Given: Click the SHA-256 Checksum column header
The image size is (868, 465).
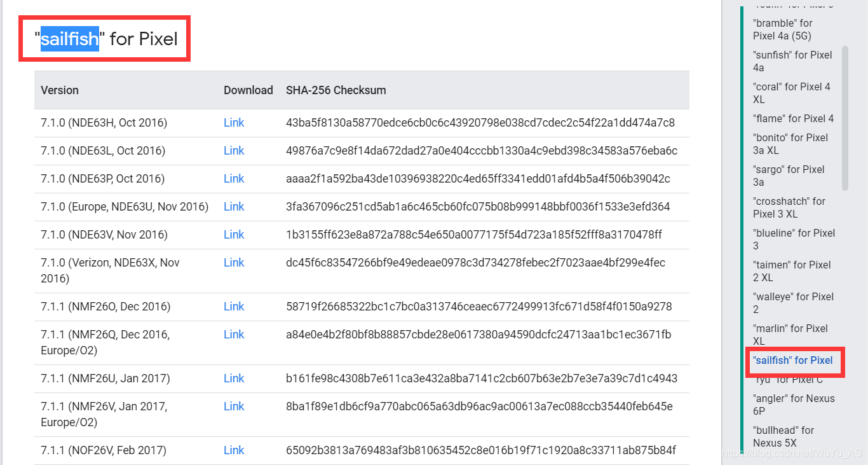Looking at the screenshot, I should click(x=336, y=90).
